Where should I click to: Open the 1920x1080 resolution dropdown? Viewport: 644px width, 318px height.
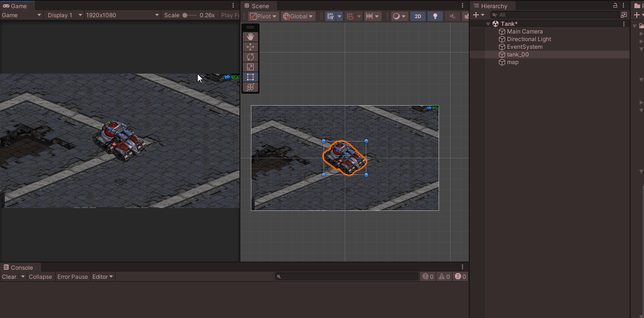[123, 15]
